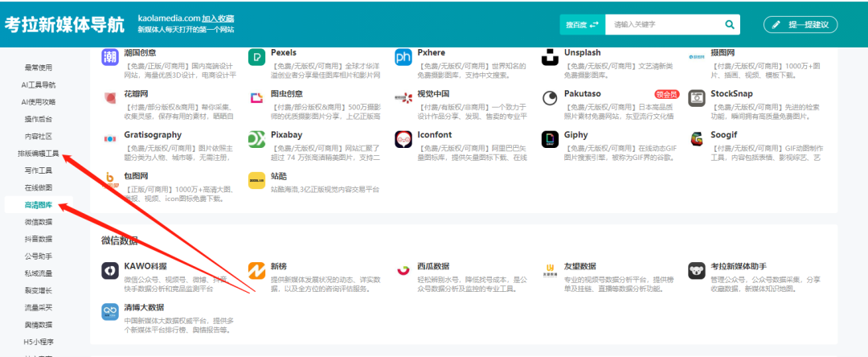Open the 新榜 title link
The image size is (868, 357).
[x=278, y=266]
